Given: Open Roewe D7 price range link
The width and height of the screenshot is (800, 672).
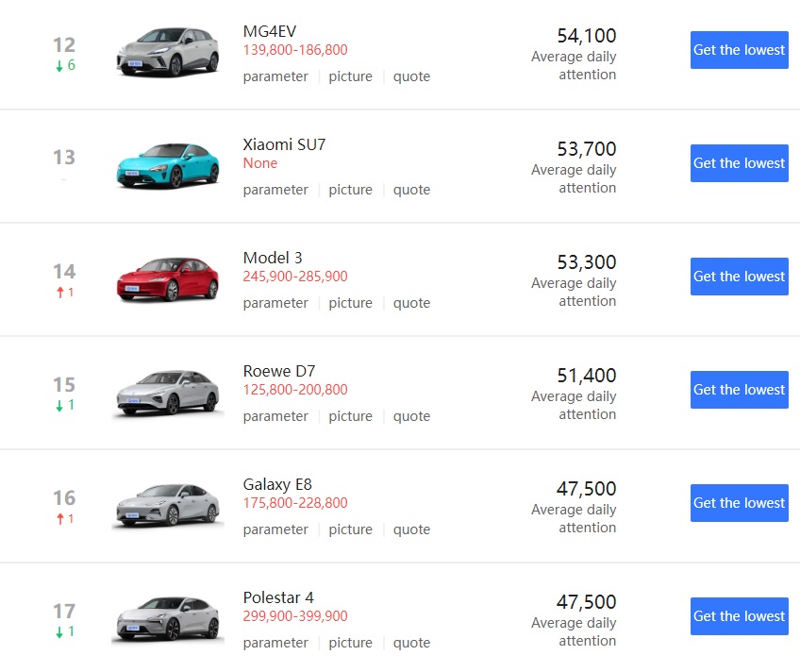Looking at the screenshot, I should point(297,390).
